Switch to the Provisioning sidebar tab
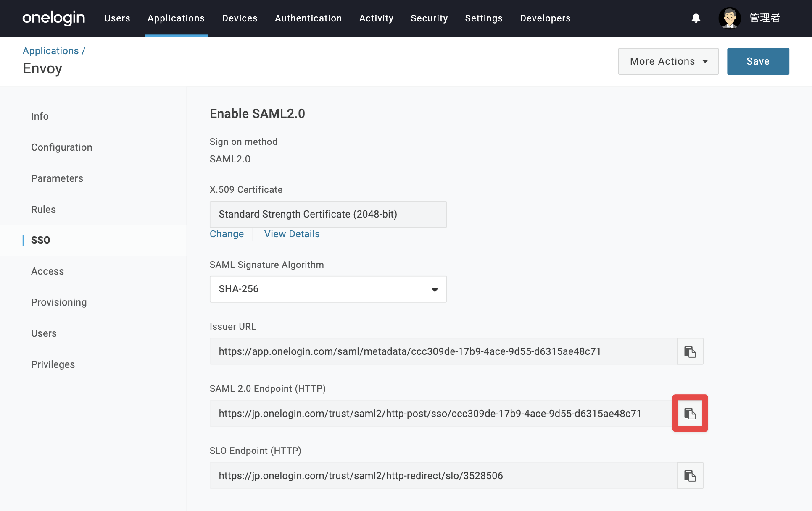The image size is (812, 511). (59, 302)
